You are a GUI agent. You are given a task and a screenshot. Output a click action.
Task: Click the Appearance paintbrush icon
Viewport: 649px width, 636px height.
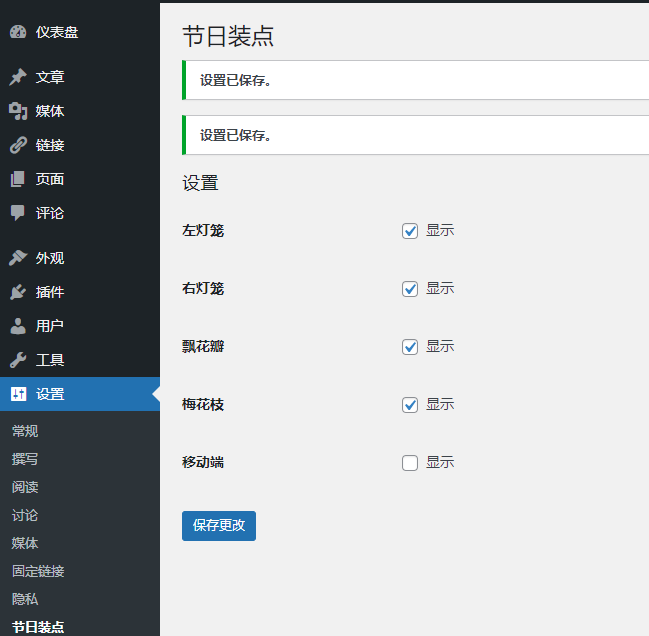18,258
